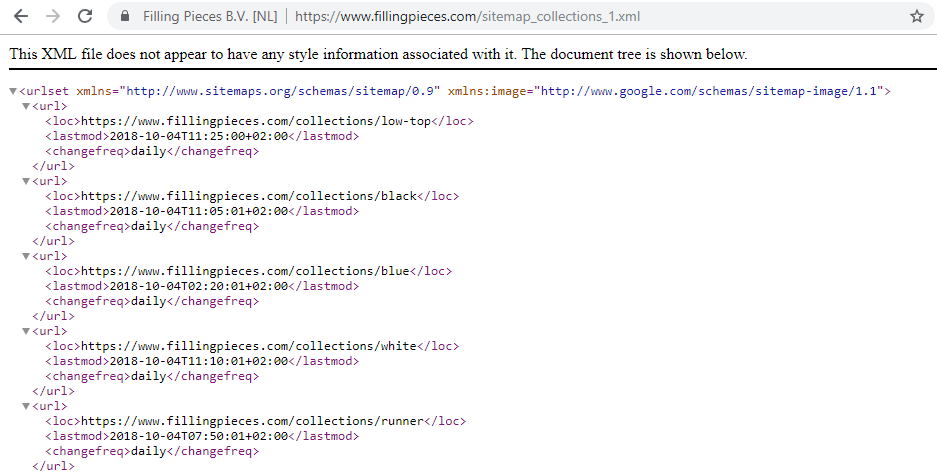Collapse the url node for collections/runner
The height and width of the screenshot is (475, 937).
(x=26, y=407)
